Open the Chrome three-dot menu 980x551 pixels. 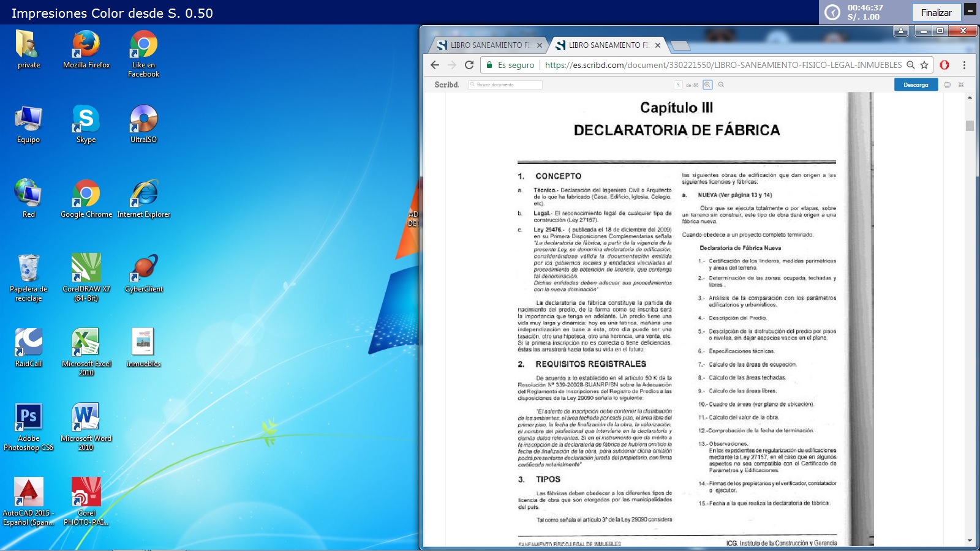point(964,65)
